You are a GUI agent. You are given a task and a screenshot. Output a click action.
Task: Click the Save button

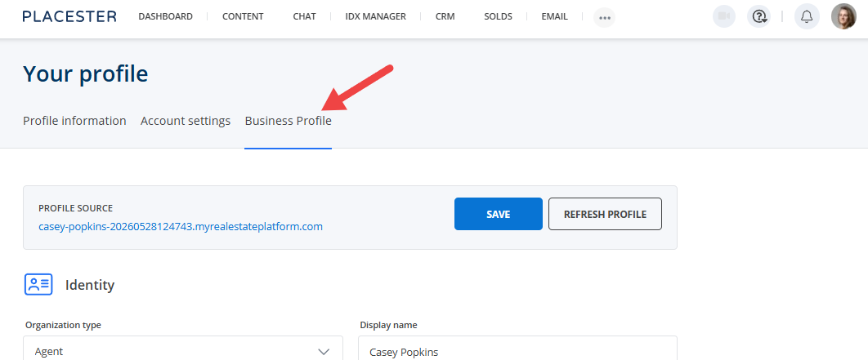pyautogui.click(x=499, y=214)
